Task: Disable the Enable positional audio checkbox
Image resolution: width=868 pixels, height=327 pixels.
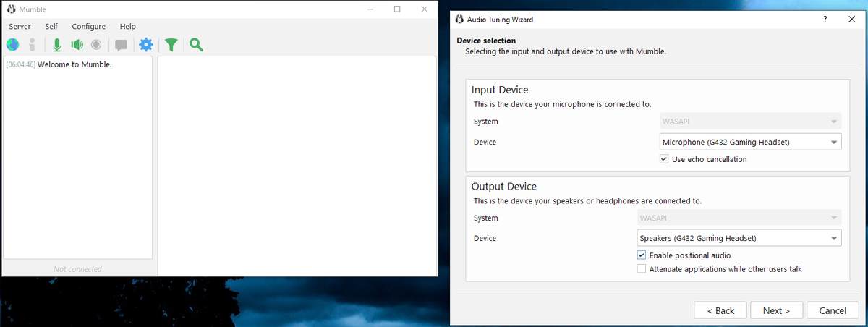Action: coord(642,255)
